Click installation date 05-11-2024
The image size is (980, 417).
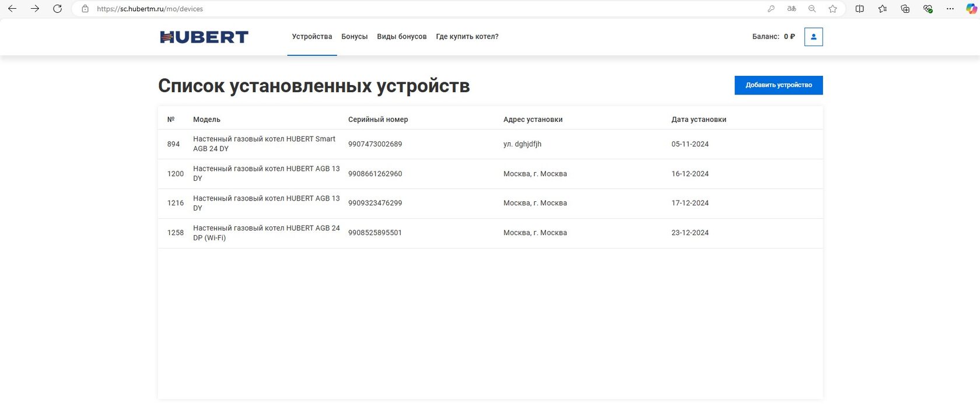point(690,144)
